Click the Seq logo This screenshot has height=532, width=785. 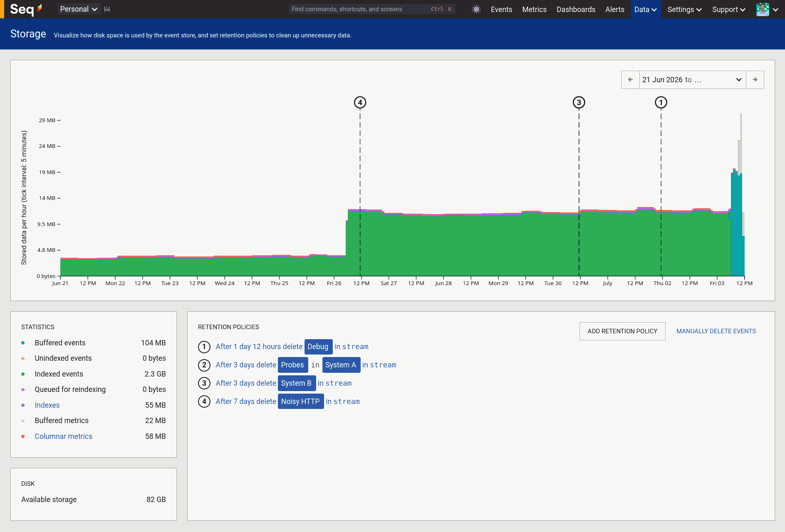26,9
